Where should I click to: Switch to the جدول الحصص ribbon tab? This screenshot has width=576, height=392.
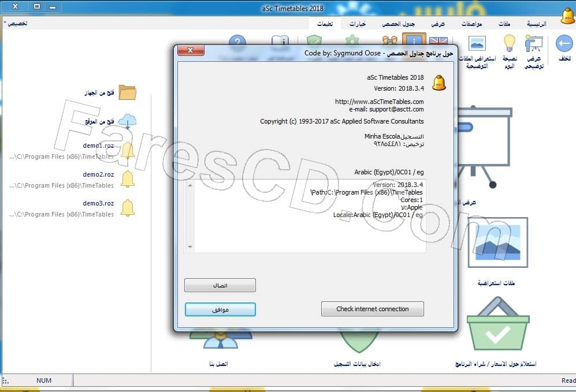click(x=398, y=24)
